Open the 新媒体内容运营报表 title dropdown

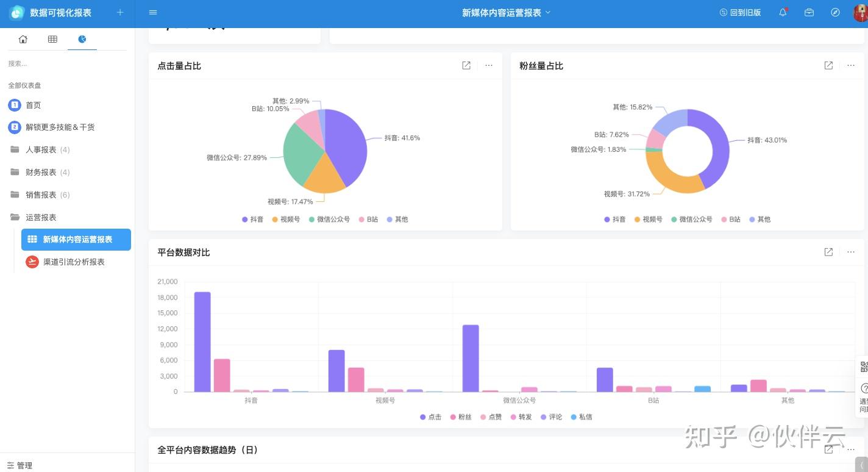tap(506, 12)
